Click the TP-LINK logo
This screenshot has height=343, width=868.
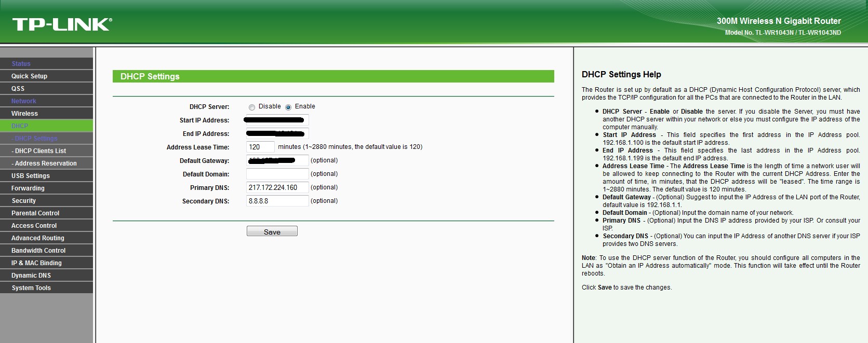(x=62, y=24)
